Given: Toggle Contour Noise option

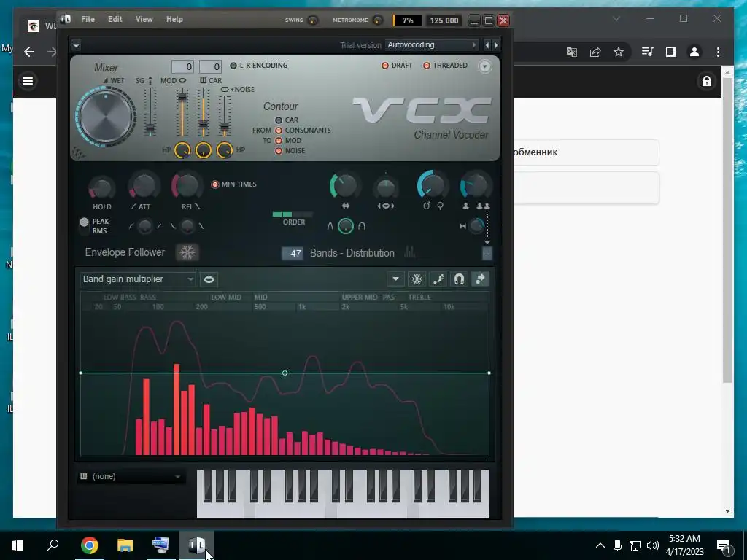Looking at the screenshot, I should coord(279,151).
